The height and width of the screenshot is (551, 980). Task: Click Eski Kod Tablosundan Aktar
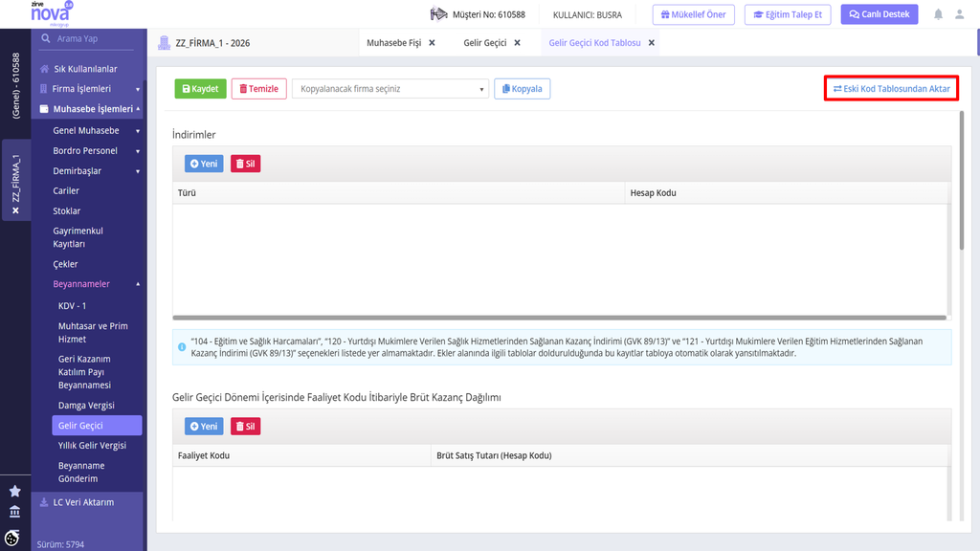[891, 89]
